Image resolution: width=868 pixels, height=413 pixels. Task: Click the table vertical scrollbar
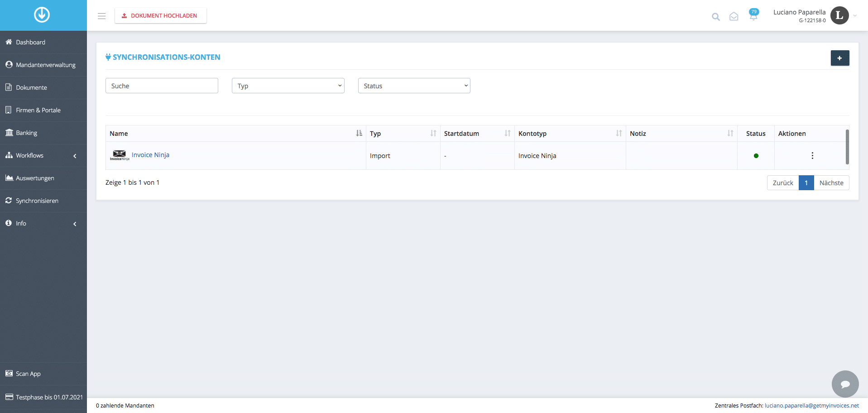click(x=847, y=147)
